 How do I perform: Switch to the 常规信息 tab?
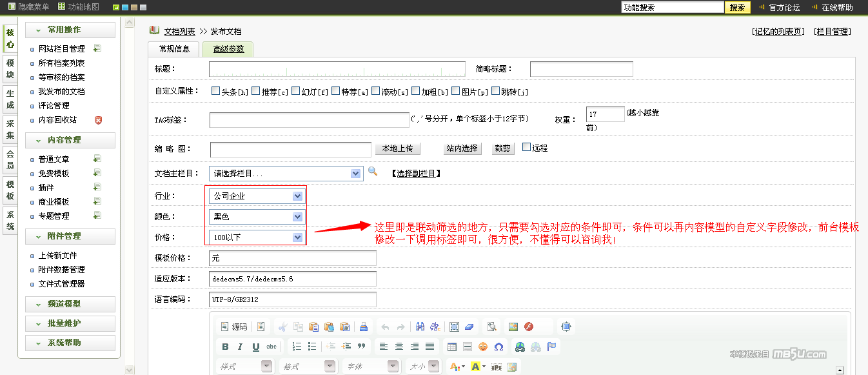pyautogui.click(x=174, y=49)
